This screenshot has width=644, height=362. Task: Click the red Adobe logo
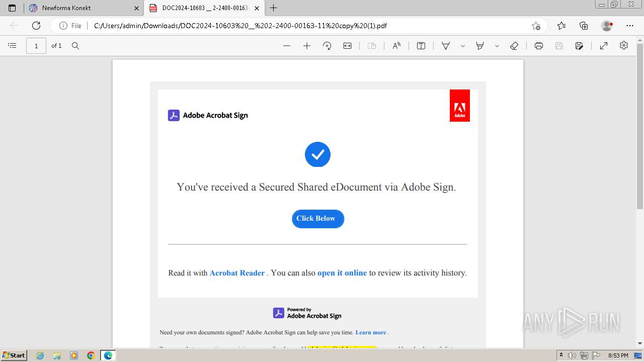(460, 106)
